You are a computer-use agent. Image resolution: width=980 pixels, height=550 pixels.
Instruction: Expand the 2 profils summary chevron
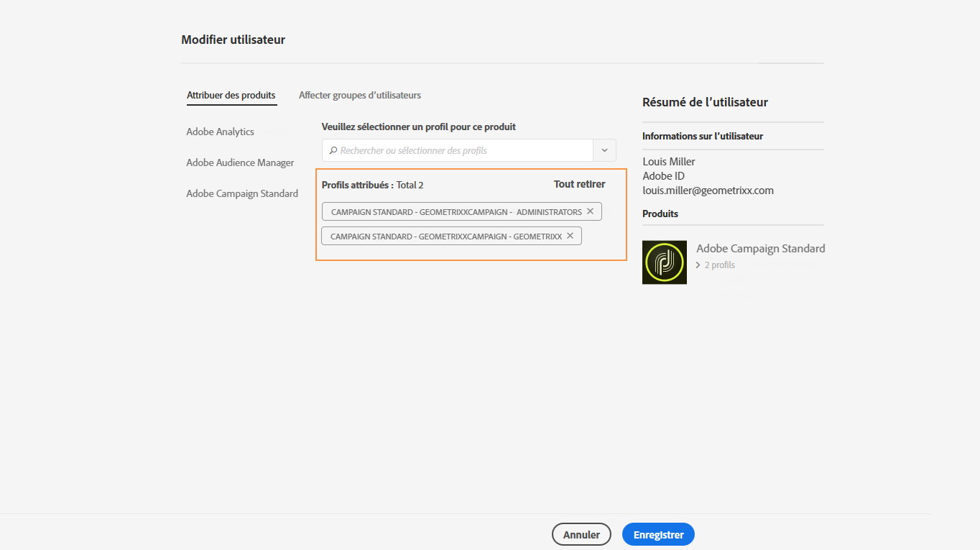tap(698, 265)
